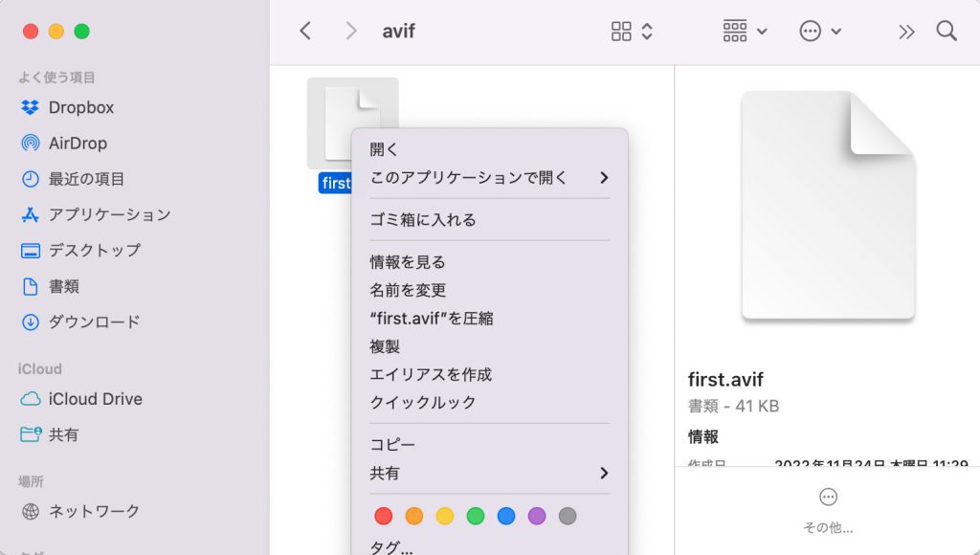The image size is (980, 555).
Task: Choose 複製 from the context menu
Action: tap(489, 346)
